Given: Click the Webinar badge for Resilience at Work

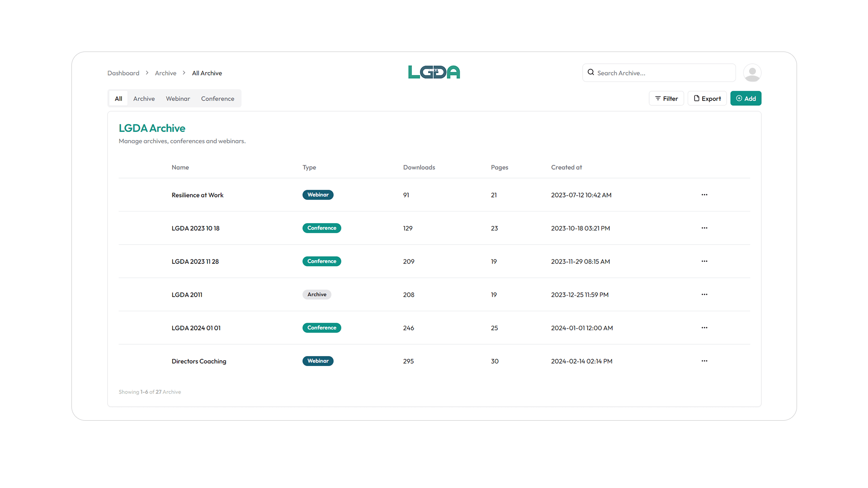Looking at the screenshot, I should tap(318, 195).
